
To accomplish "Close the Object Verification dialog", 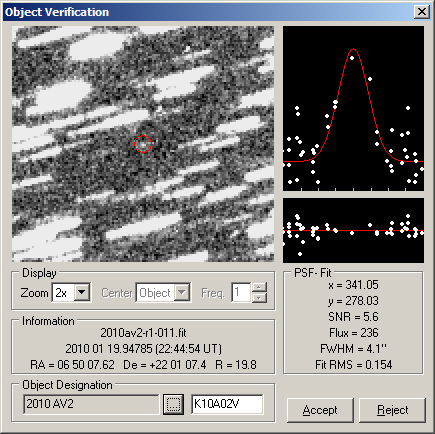I will click(x=421, y=12).
